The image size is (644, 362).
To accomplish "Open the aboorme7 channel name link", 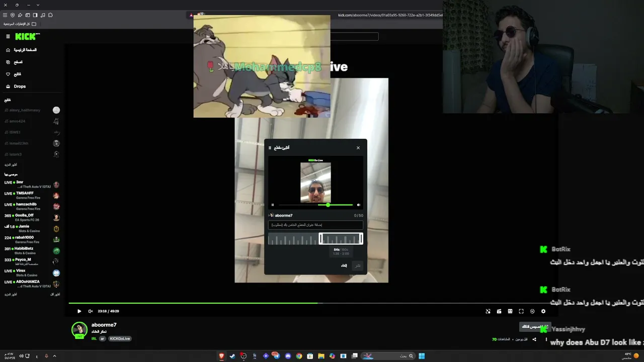I will [x=104, y=325].
